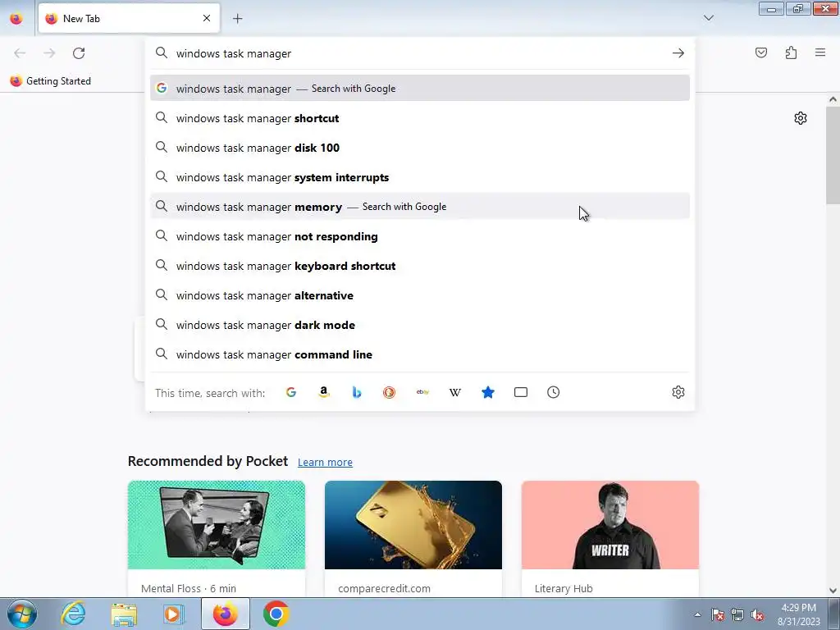Open Firefox View pinned icon

click(x=16, y=19)
